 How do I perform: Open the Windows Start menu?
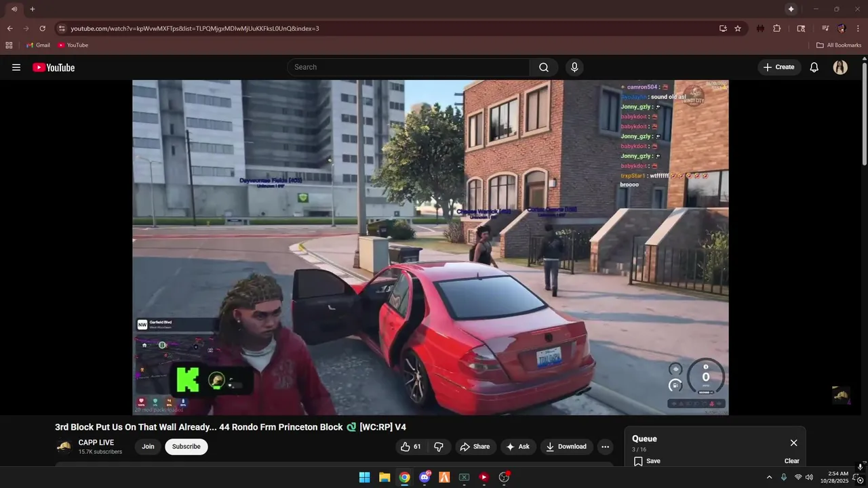tap(364, 477)
